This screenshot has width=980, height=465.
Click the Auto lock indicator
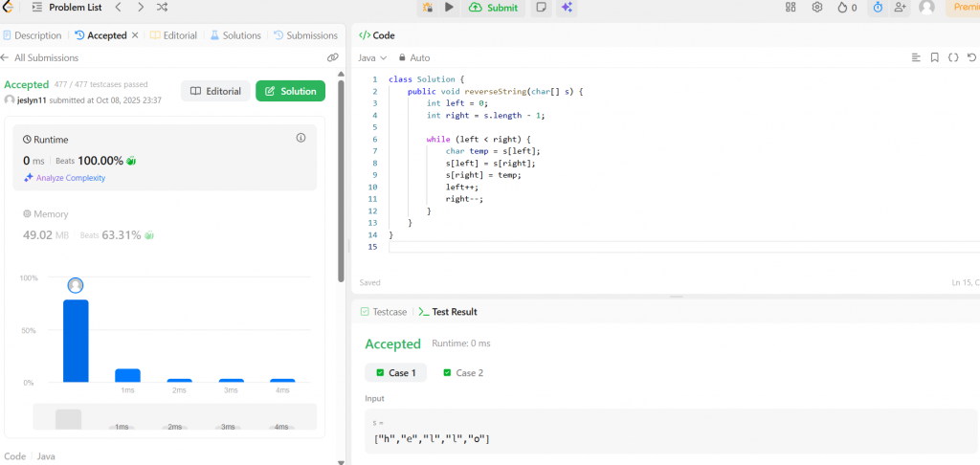[x=414, y=57]
